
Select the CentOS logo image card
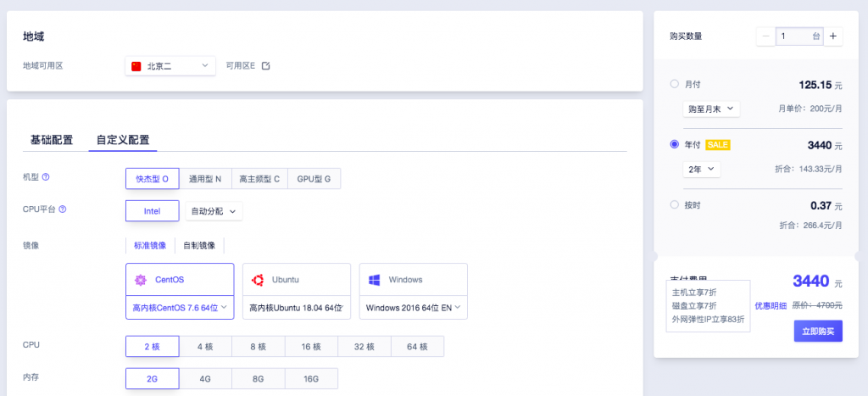(x=179, y=279)
